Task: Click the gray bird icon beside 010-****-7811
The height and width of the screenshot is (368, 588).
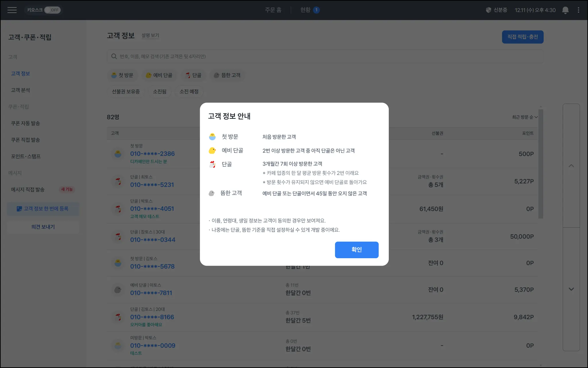Action: (x=118, y=290)
